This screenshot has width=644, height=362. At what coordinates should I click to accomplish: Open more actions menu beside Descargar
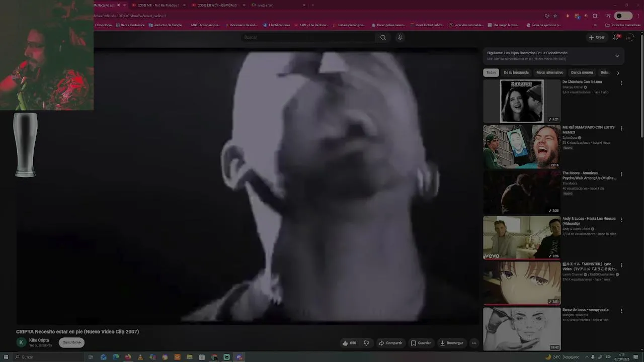tap(474, 343)
